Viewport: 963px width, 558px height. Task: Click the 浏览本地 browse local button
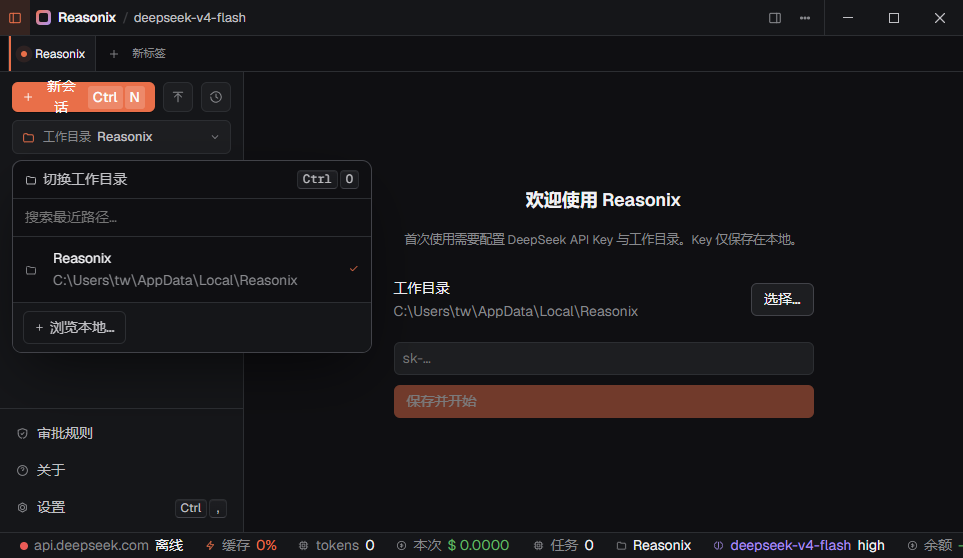(x=74, y=328)
